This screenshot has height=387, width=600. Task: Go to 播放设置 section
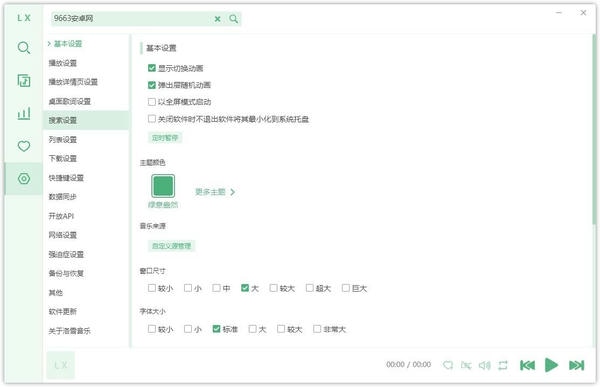[x=62, y=63]
